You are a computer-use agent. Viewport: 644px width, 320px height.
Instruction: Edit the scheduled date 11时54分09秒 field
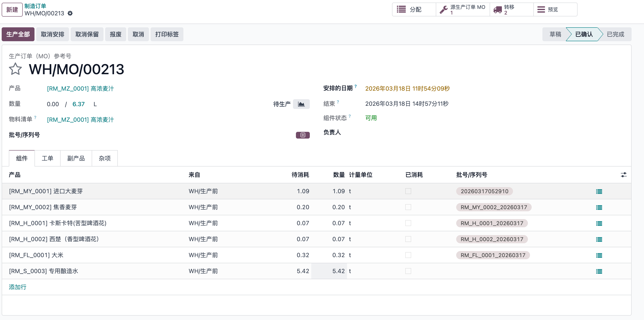pos(407,89)
